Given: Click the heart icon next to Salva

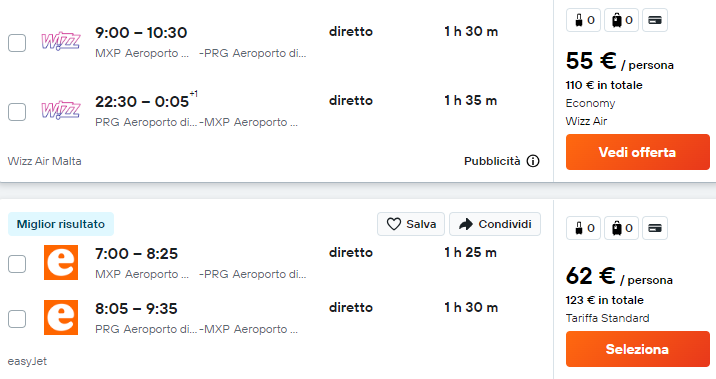Looking at the screenshot, I should [394, 224].
